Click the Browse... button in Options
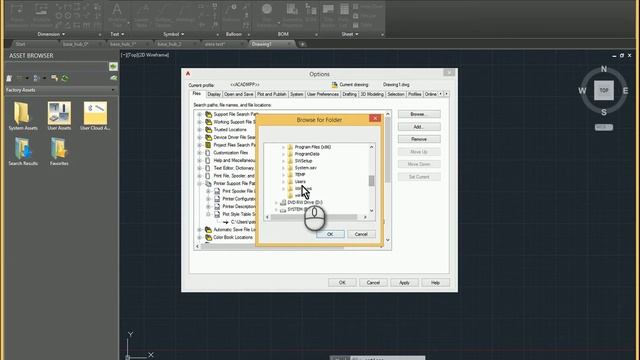This screenshot has height=360, width=640. coord(419,114)
